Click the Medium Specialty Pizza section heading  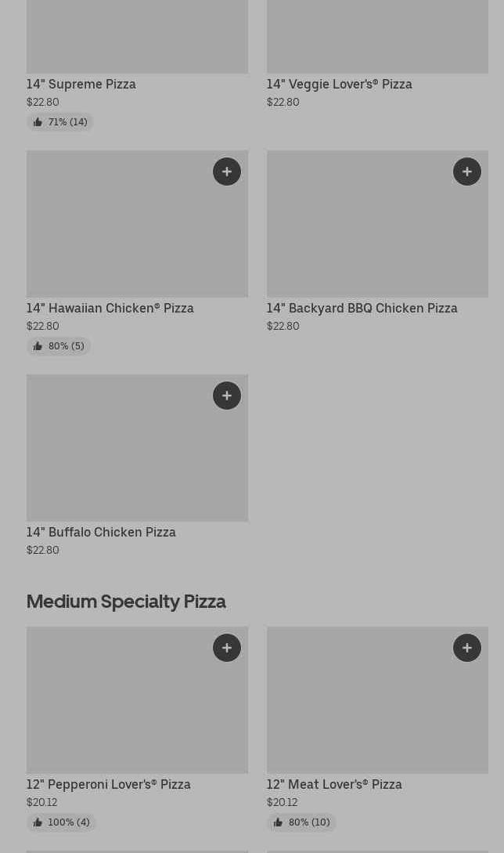pyautogui.click(x=126, y=601)
